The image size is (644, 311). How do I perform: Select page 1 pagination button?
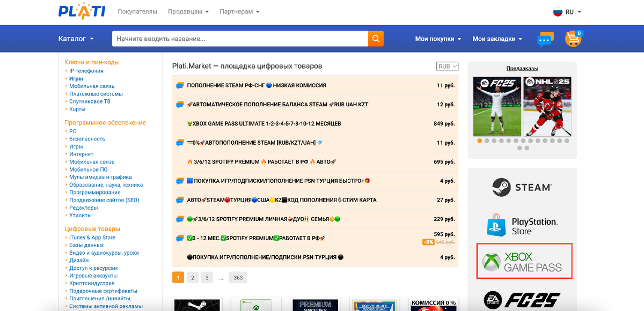point(178,277)
